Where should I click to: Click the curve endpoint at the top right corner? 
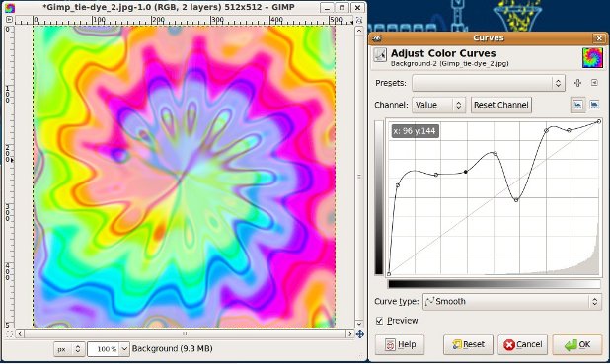point(599,121)
